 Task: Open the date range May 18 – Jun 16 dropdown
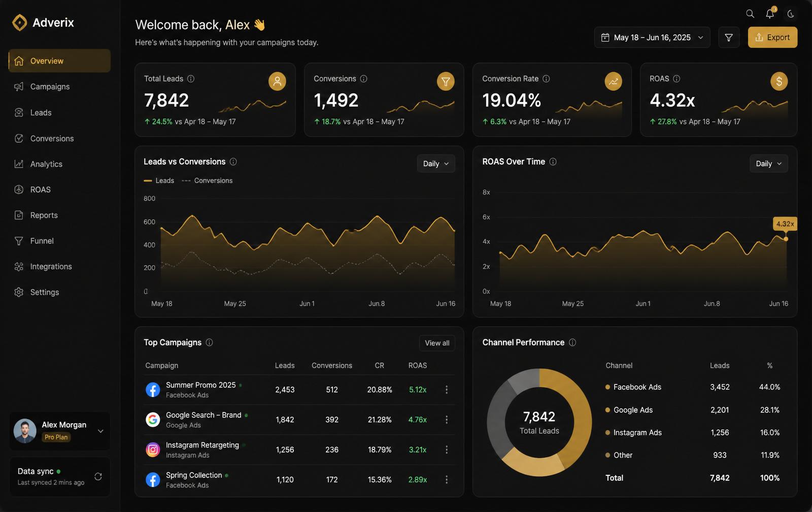[x=652, y=38]
